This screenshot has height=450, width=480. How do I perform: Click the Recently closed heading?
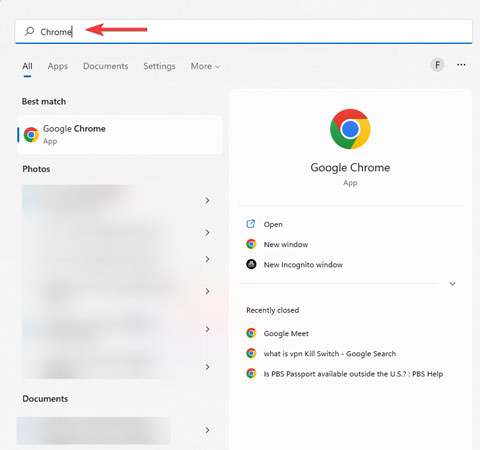pos(272,310)
